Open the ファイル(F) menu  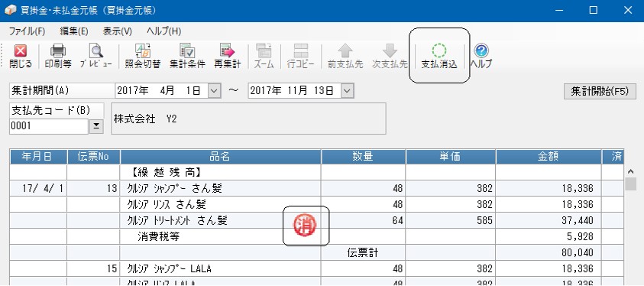point(27,31)
